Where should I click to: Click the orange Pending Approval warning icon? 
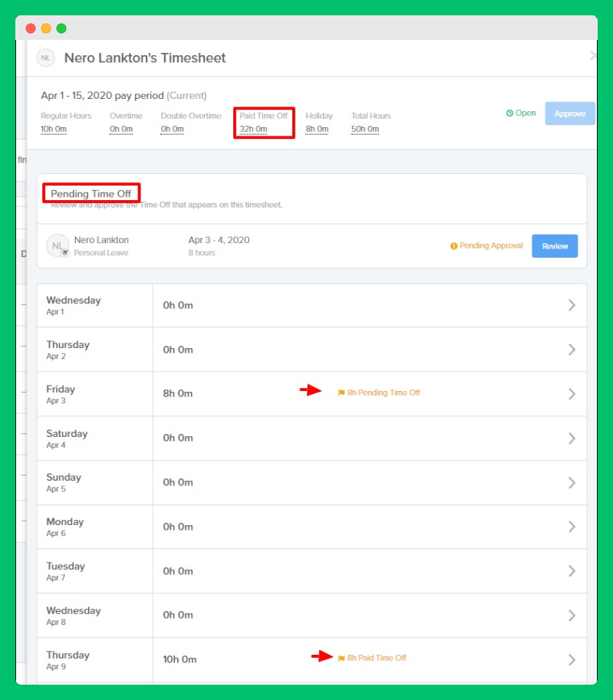tap(454, 246)
